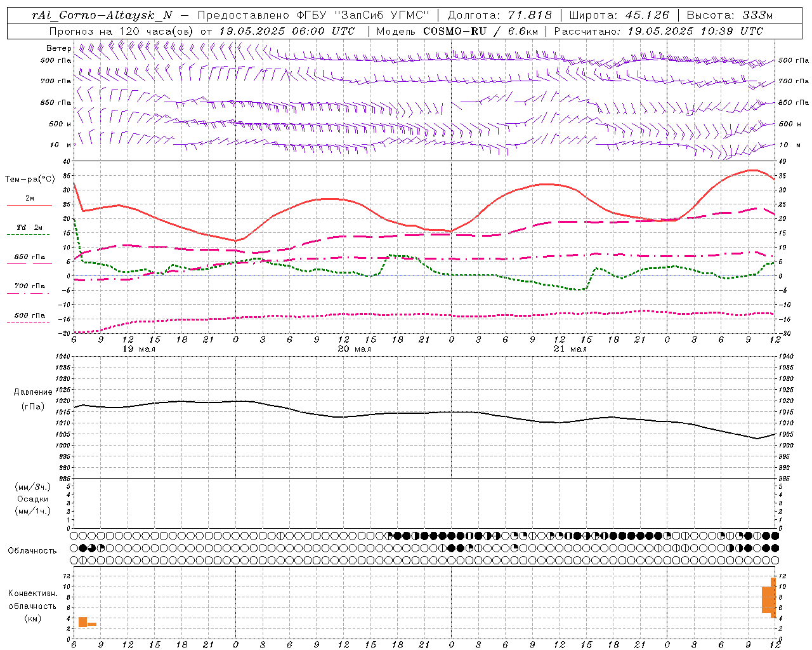The height and width of the screenshot is (650, 812).
Task: Click the '19 мая' date label
Action: tap(138, 349)
